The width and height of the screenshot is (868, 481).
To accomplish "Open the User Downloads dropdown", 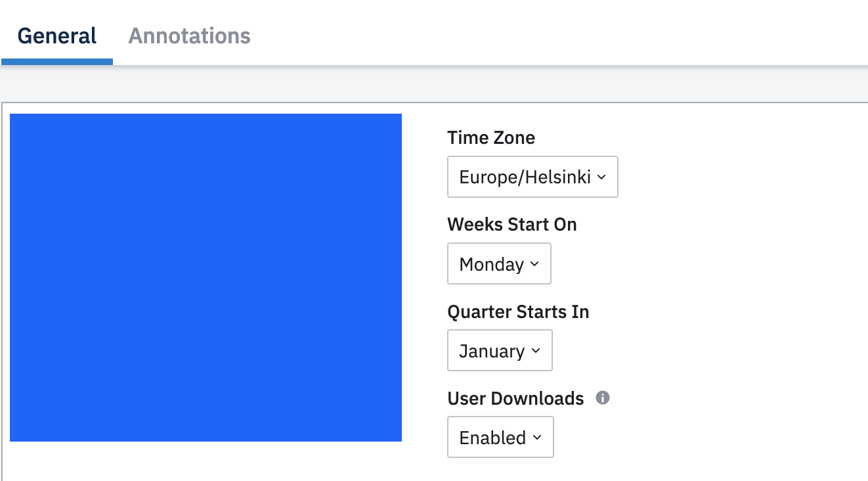I will pos(500,437).
